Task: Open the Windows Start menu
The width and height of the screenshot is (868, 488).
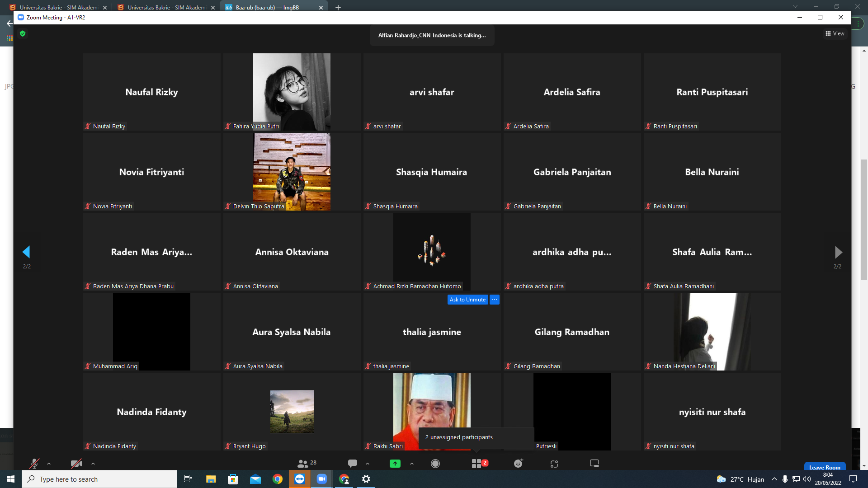Action: click(x=11, y=479)
